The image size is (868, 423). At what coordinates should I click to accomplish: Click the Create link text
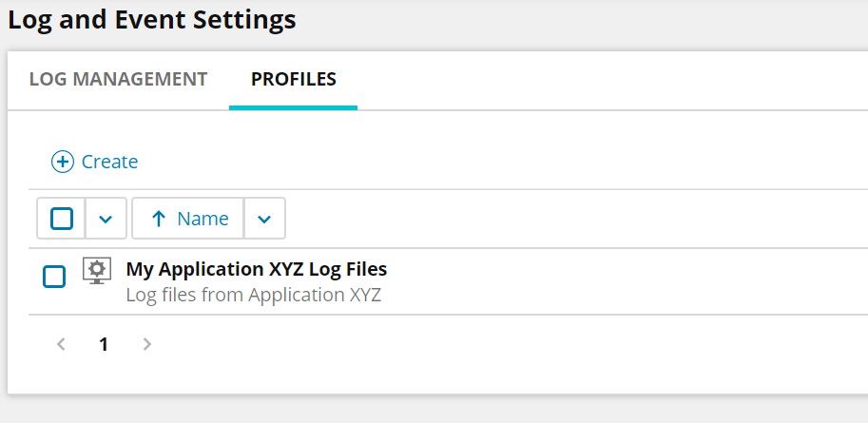coord(109,162)
